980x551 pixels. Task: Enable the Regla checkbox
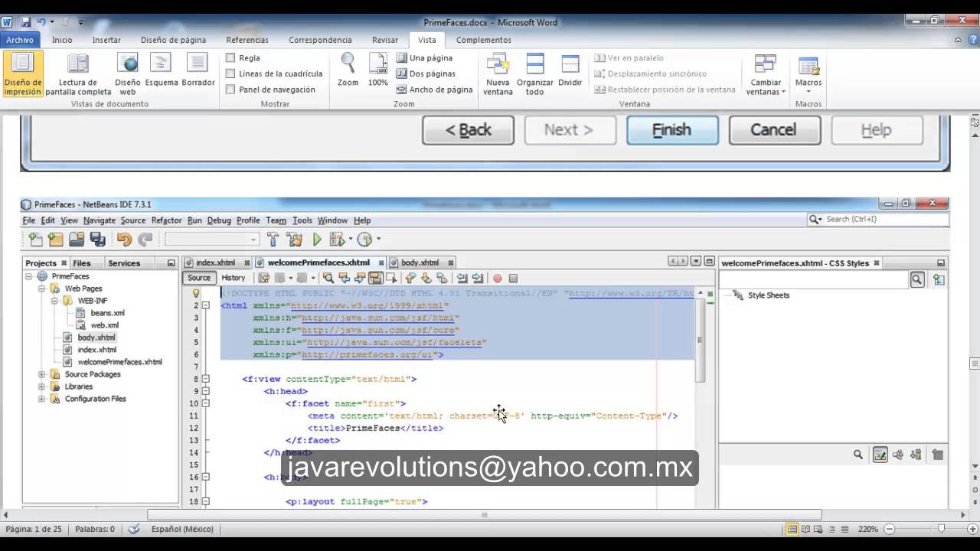(x=230, y=58)
